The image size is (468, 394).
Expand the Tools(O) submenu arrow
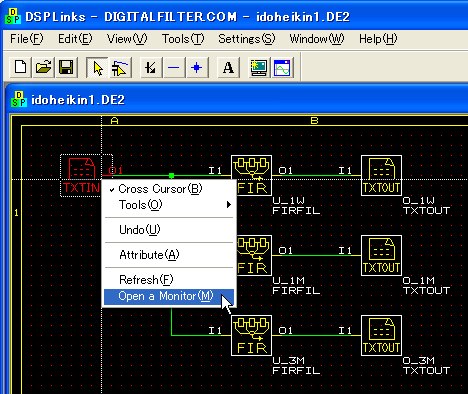tap(229, 205)
